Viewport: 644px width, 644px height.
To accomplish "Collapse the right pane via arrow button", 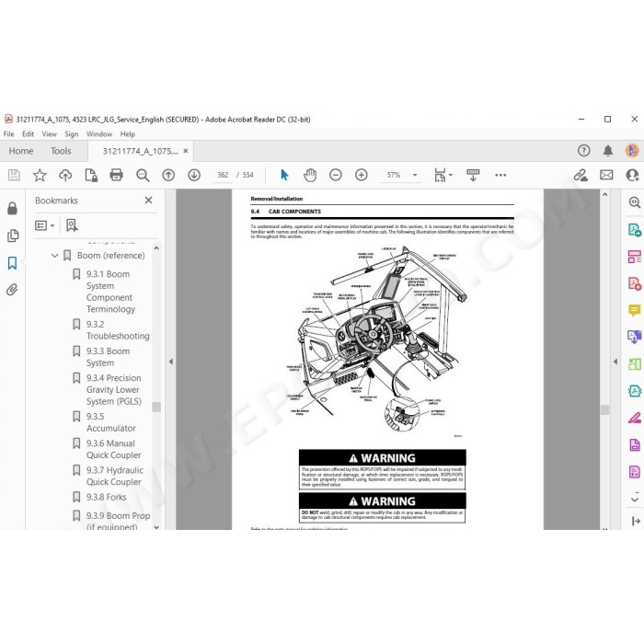I will 636,521.
